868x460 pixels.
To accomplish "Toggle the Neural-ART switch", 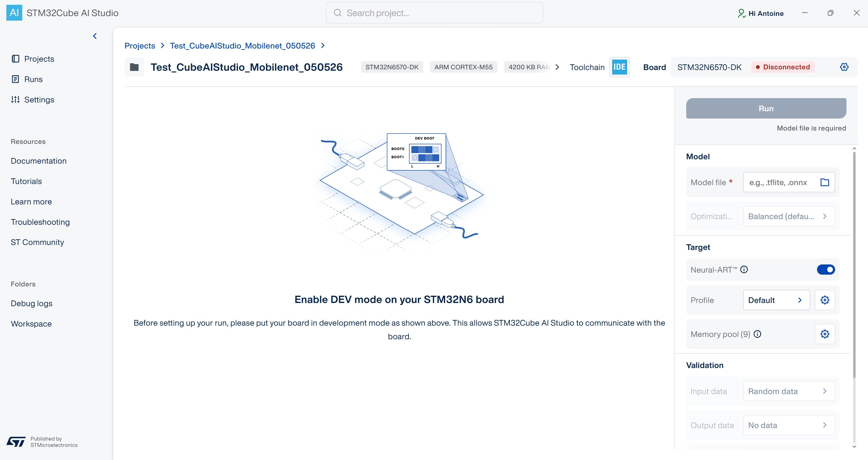I will 826,270.
